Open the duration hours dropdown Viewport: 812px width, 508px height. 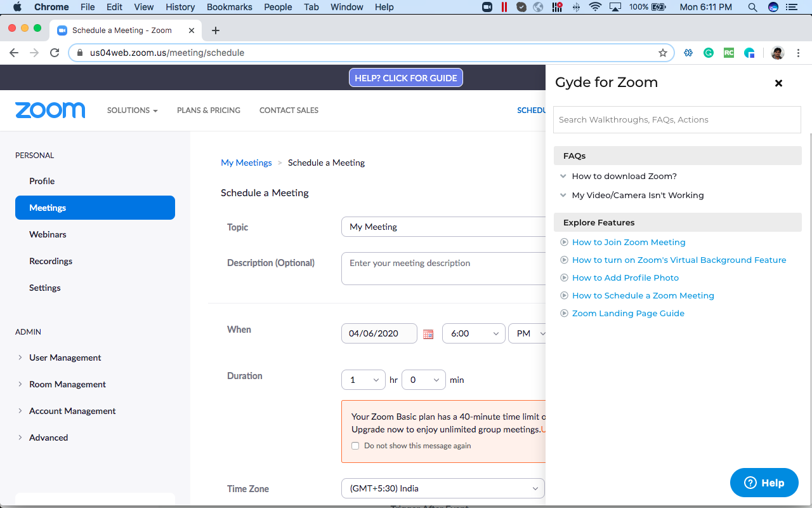point(363,380)
